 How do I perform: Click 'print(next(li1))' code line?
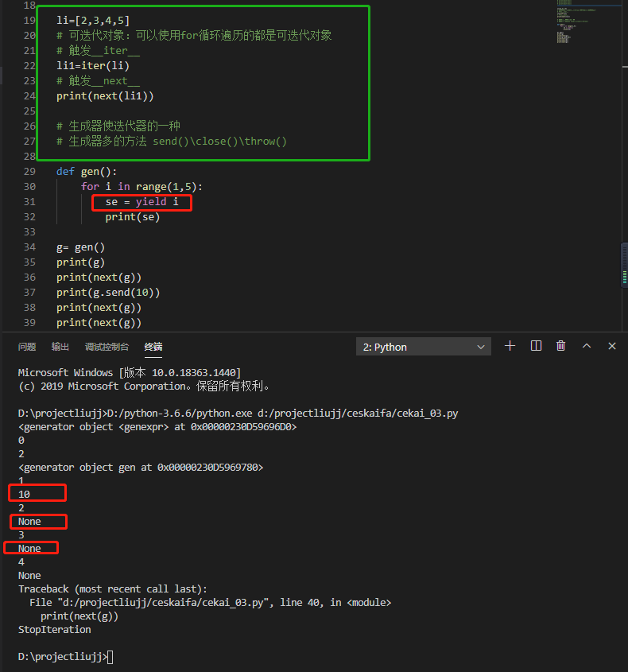[105, 96]
